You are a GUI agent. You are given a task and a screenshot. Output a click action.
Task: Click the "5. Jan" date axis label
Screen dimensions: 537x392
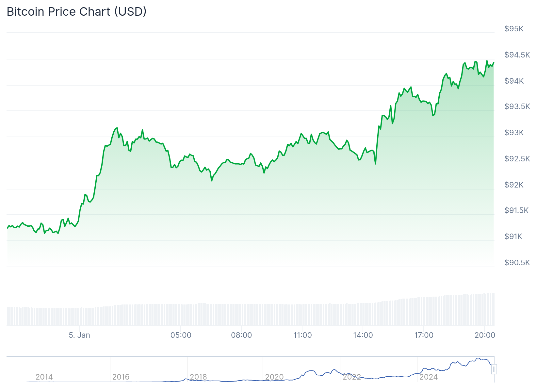[x=79, y=335]
